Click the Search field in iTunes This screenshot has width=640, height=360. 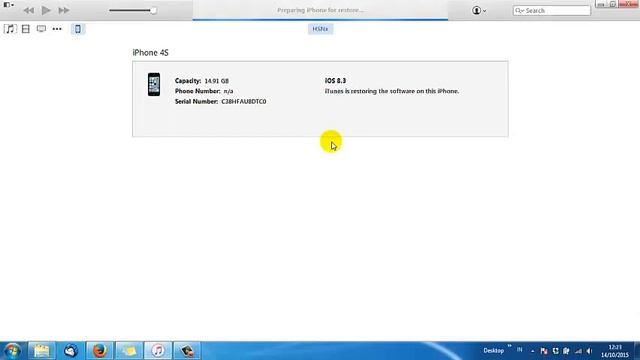[x=552, y=11]
